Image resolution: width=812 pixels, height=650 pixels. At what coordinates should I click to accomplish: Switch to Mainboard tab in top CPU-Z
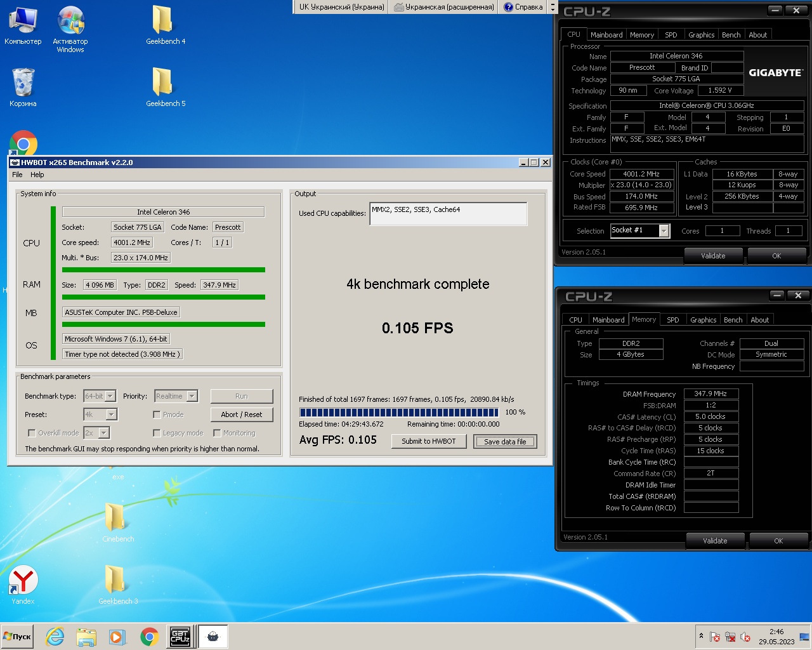coord(606,35)
